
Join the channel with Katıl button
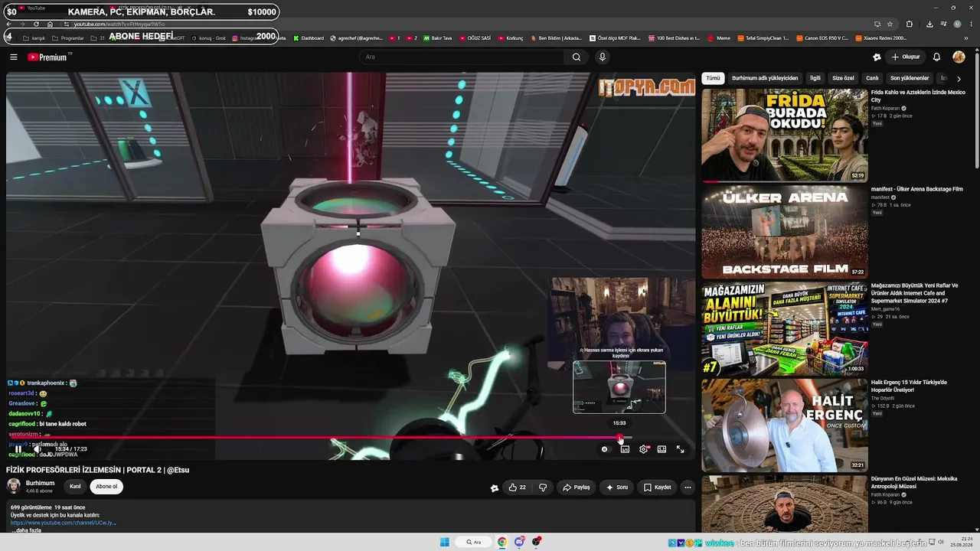point(75,487)
